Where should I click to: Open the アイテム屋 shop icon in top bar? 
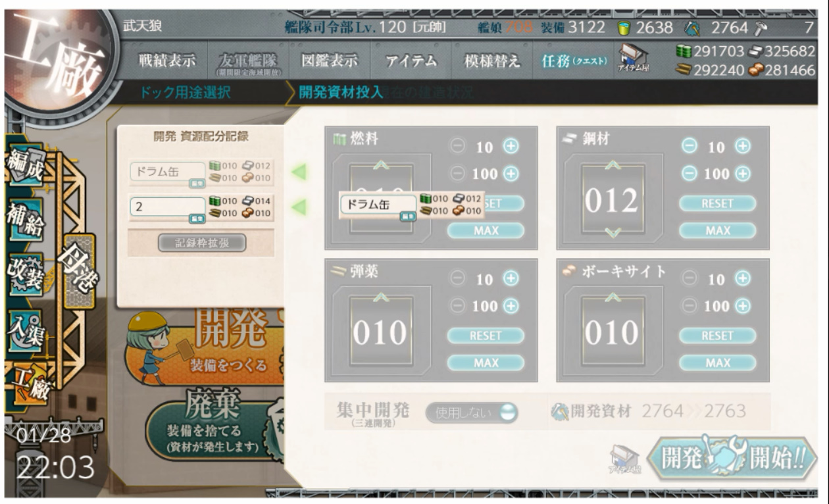632,61
